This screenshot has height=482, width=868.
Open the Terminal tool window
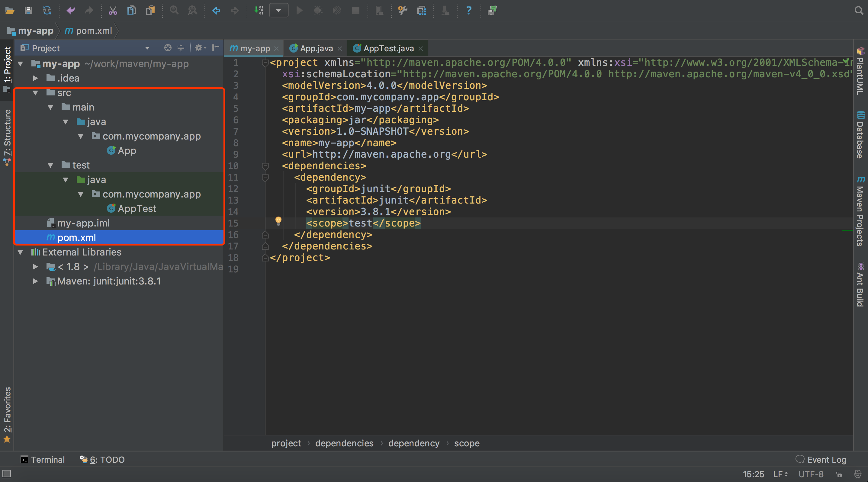click(43, 460)
